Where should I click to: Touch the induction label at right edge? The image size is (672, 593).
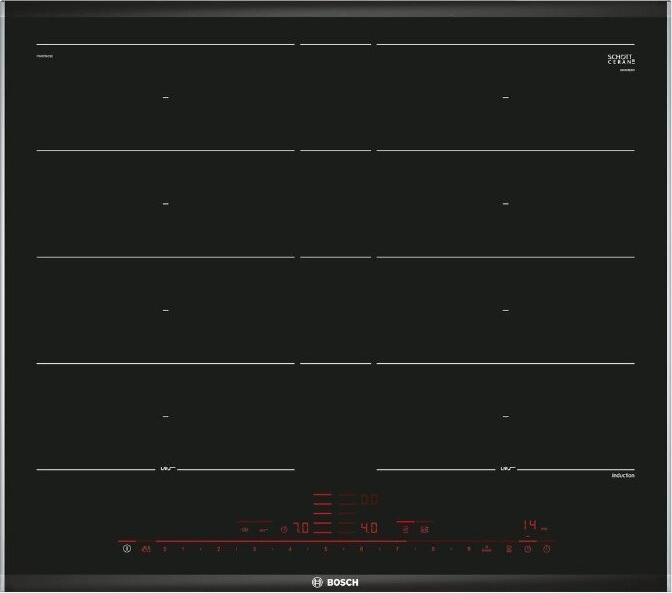[x=622, y=476]
